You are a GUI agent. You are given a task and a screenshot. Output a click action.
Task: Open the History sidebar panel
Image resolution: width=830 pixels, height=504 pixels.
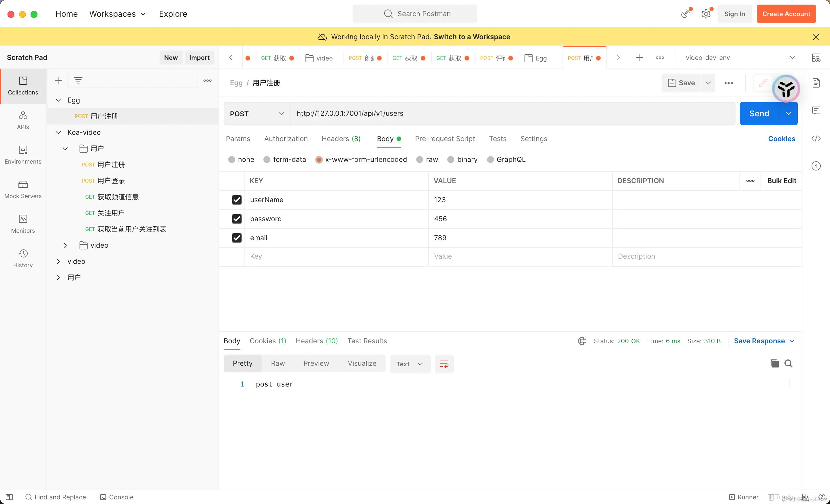[x=23, y=259]
